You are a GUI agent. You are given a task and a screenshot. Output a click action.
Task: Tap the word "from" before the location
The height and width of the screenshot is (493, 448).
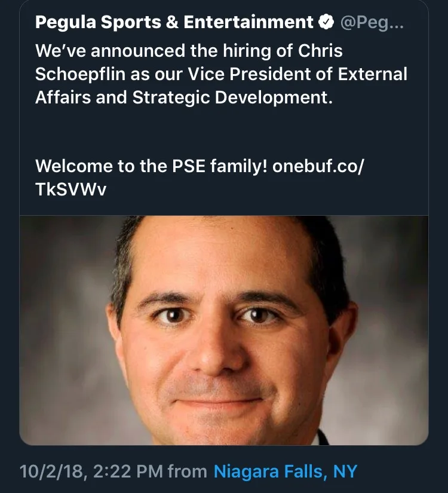pyautogui.click(x=188, y=471)
